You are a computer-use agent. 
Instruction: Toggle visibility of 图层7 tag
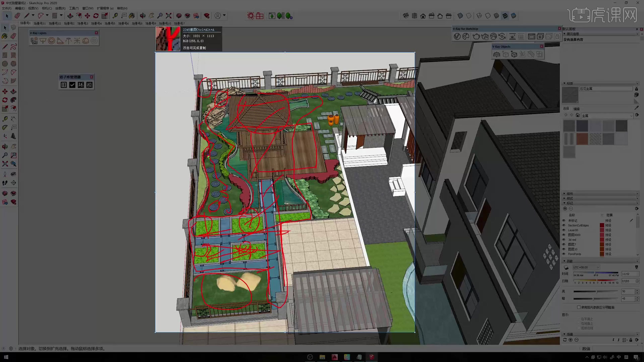[564, 244]
